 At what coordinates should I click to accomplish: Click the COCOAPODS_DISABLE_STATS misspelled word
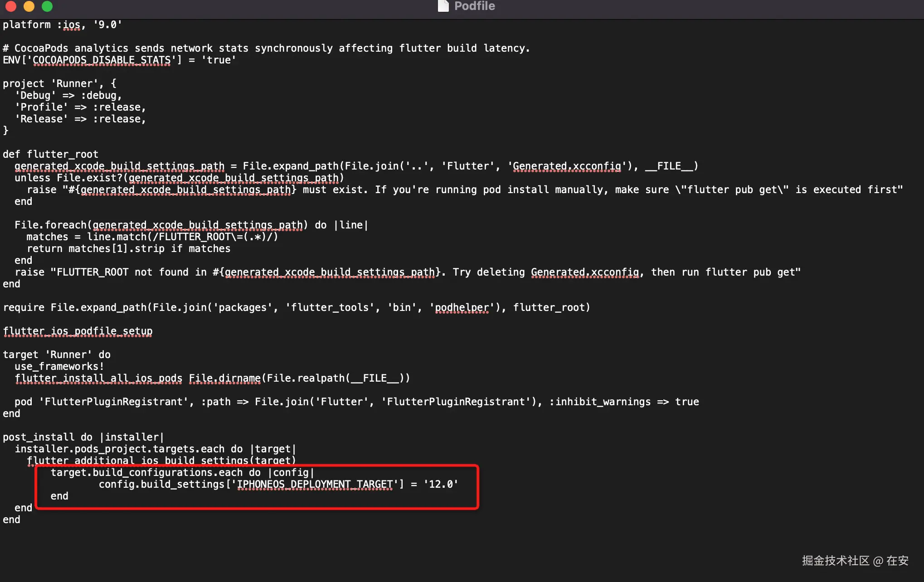[102, 60]
